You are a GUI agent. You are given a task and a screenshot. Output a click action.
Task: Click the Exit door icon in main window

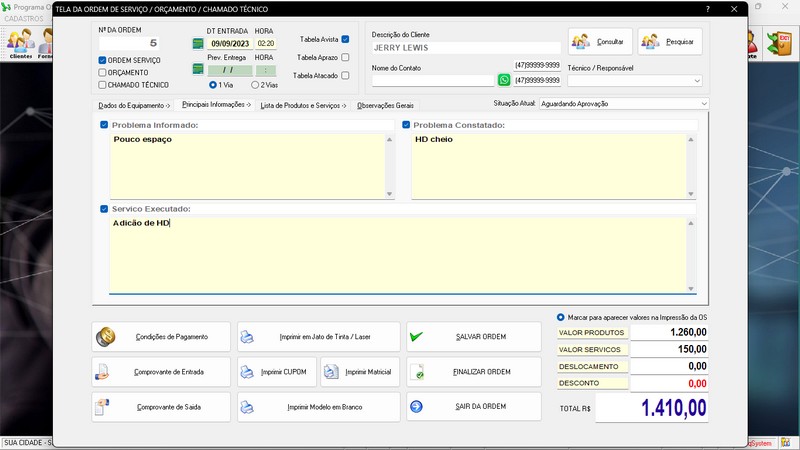point(780,44)
